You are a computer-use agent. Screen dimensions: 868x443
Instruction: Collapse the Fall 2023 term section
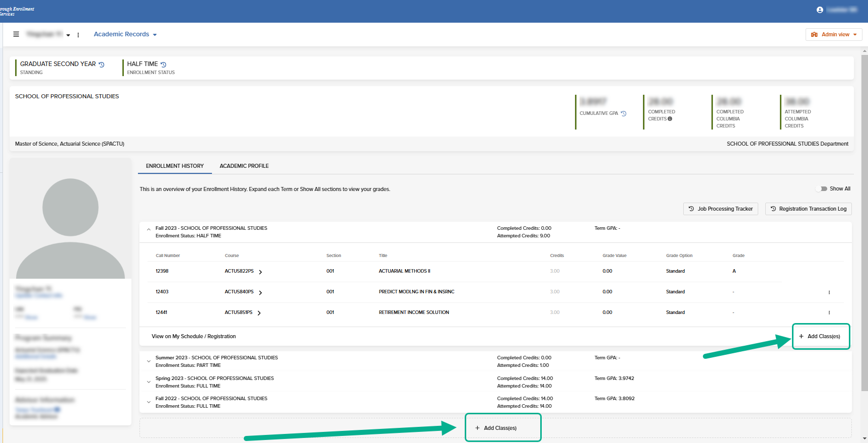click(x=149, y=229)
